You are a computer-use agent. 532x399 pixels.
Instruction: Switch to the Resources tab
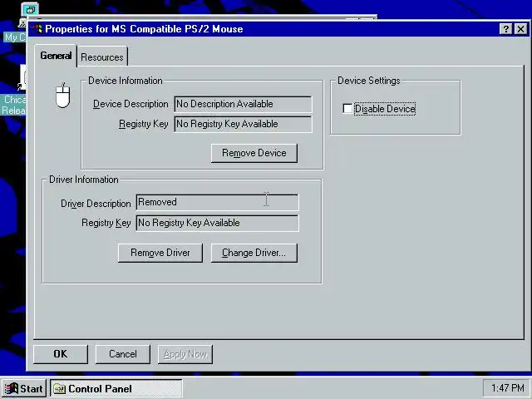click(102, 57)
